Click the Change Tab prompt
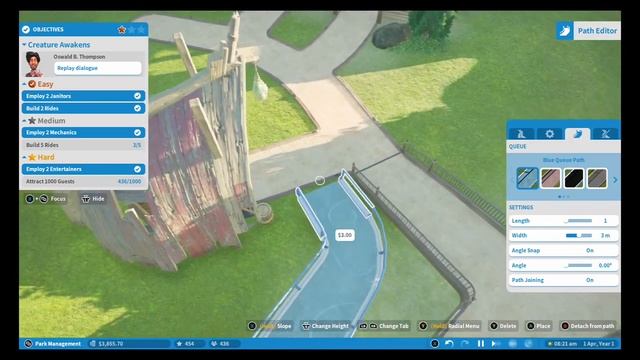 [384, 326]
